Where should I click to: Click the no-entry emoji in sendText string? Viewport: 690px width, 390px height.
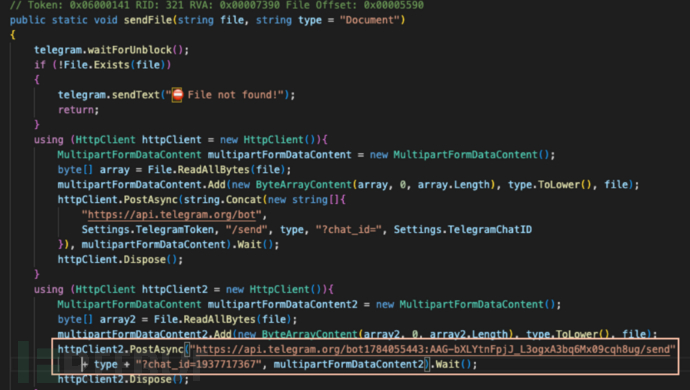(x=177, y=95)
